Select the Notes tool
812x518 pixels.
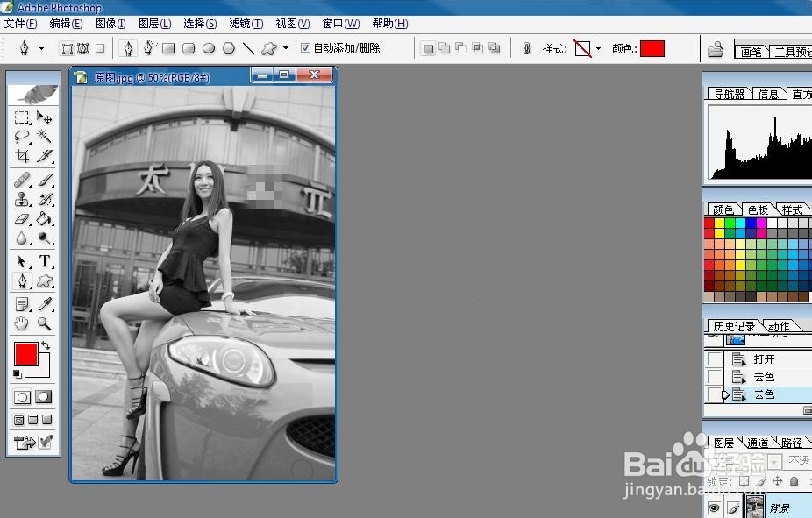coord(22,304)
